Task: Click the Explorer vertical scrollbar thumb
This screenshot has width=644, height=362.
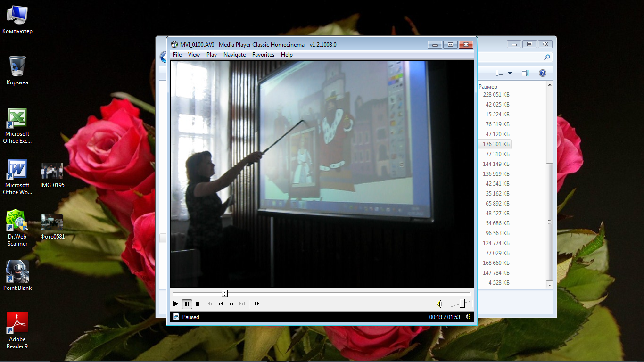Action: click(x=549, y=222)
